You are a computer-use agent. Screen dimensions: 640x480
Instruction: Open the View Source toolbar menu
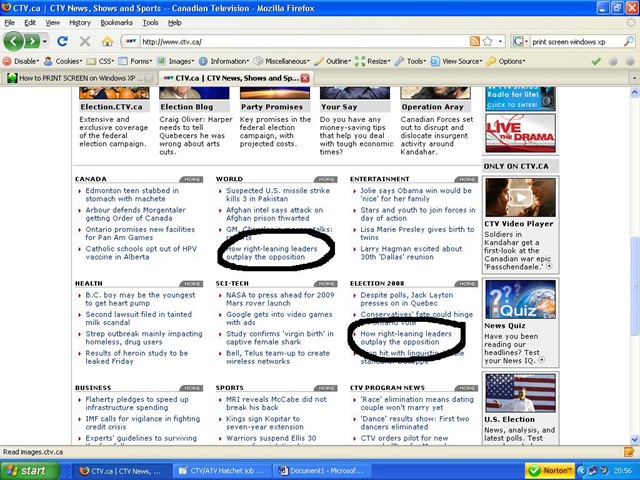click(457, 61)
